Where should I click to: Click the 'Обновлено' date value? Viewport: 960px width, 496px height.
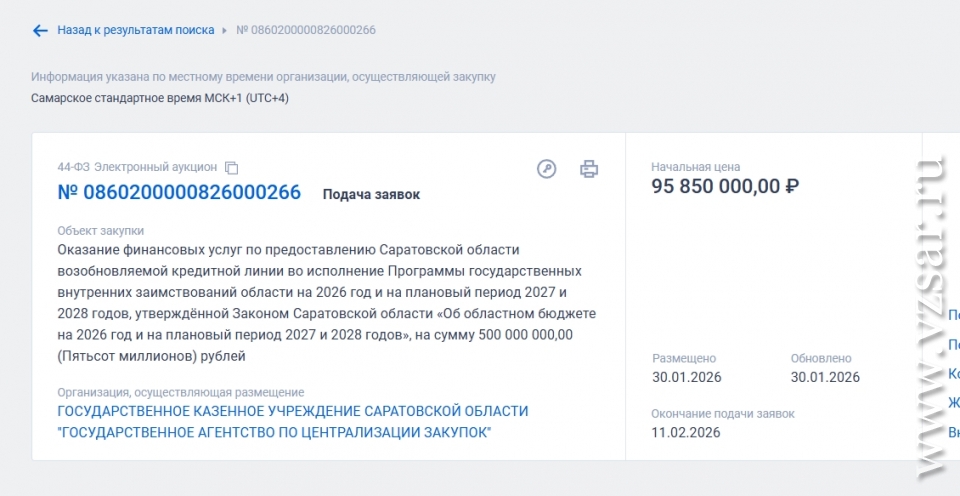coord(824,377)
